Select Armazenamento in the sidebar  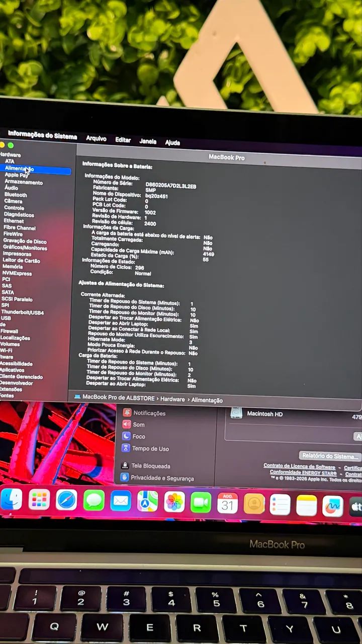pos(24,182)
